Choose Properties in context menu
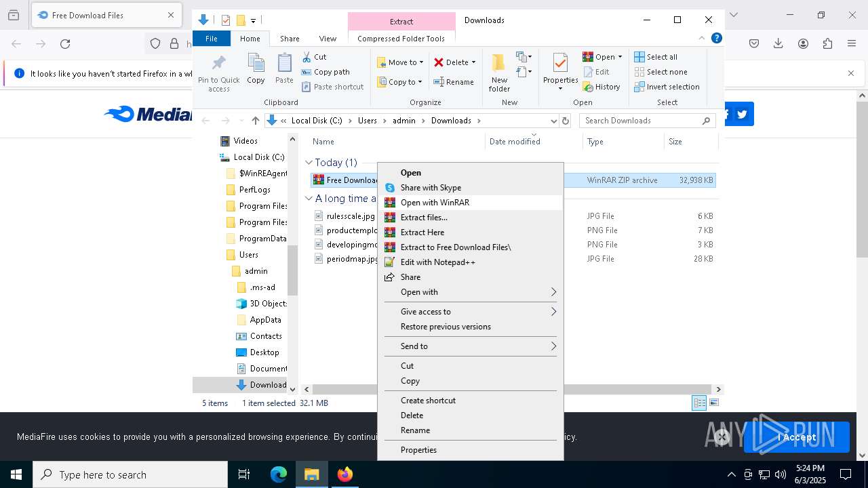The width and height of the screenshot is (868, 488). [471, 450]
